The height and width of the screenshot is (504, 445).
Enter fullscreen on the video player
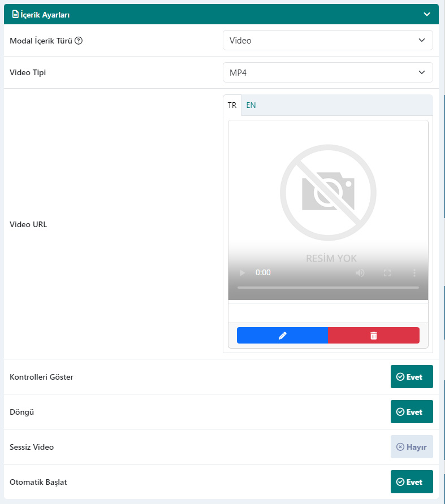pos(387,273)
